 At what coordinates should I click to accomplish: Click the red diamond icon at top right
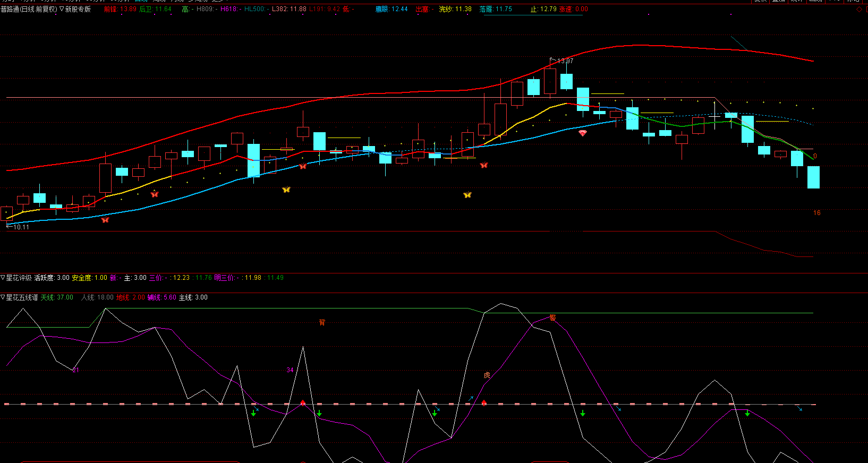click(860, 9)
